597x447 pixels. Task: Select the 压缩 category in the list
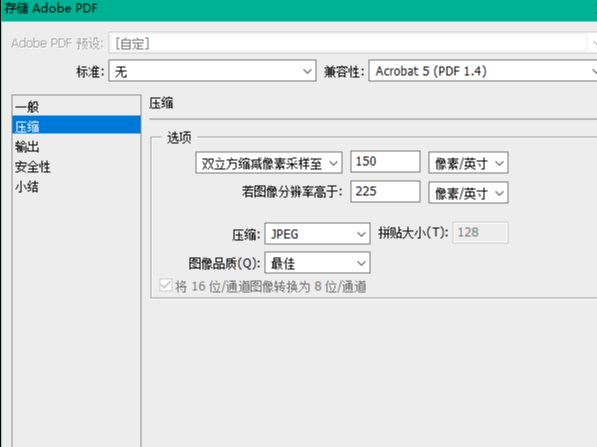(77, 126)
